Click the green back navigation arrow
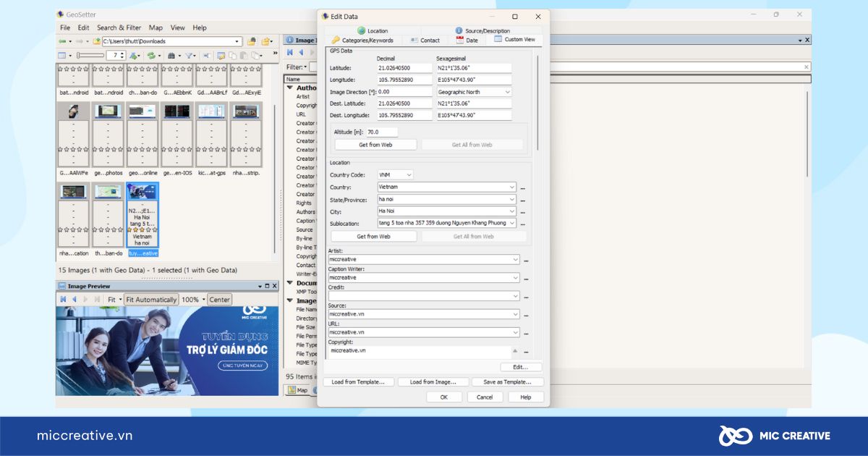This screenshot has height=456, width=868. pos(62,42)
